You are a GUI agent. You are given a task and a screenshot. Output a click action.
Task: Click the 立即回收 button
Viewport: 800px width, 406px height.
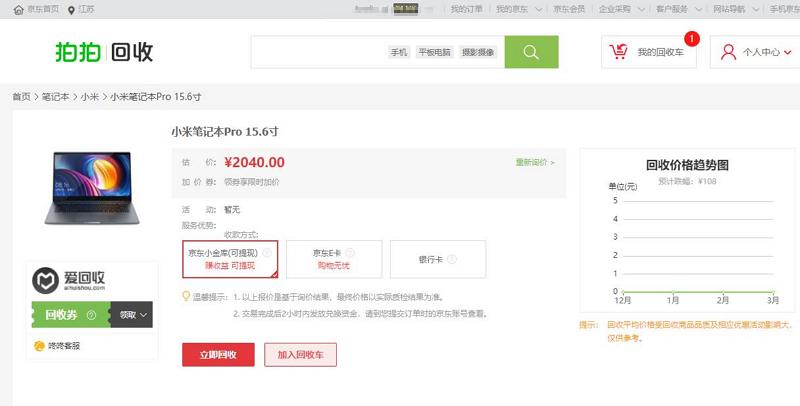218,354
